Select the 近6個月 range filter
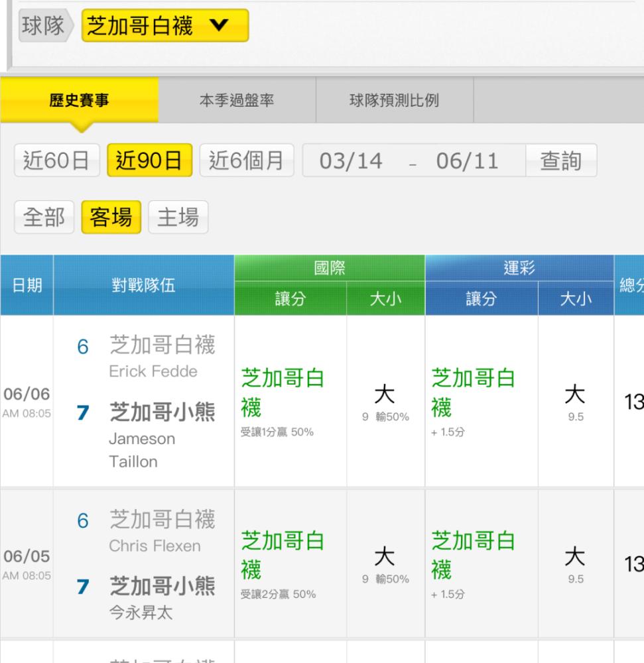The image size is (644, 663). (x=247, y=160)
